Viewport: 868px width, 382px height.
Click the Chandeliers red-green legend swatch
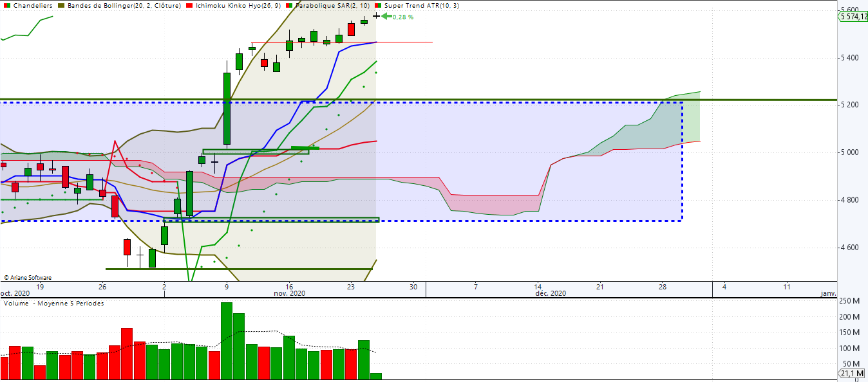tap(6, 5)
